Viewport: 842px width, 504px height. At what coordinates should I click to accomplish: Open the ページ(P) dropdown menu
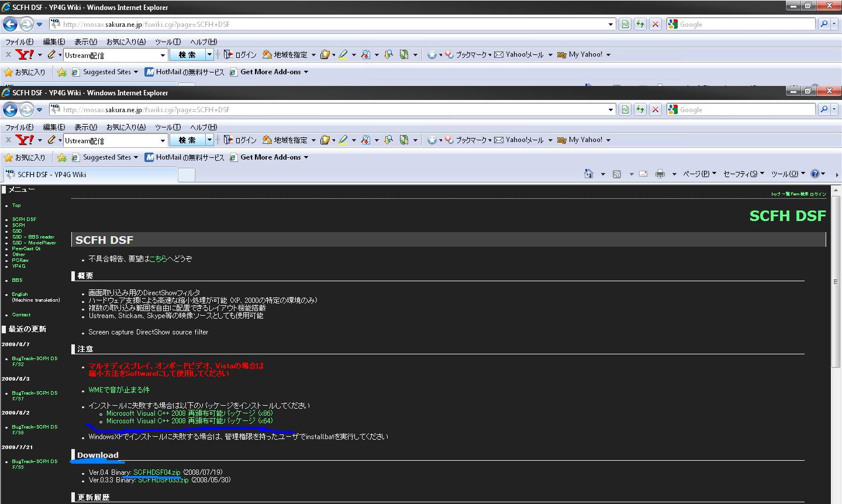tap(700, 174)
